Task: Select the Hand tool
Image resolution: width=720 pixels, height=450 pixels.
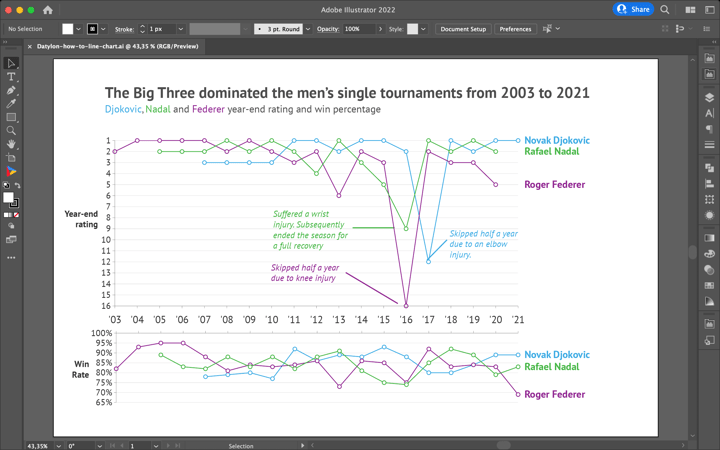Action: (x=11, y=144)
